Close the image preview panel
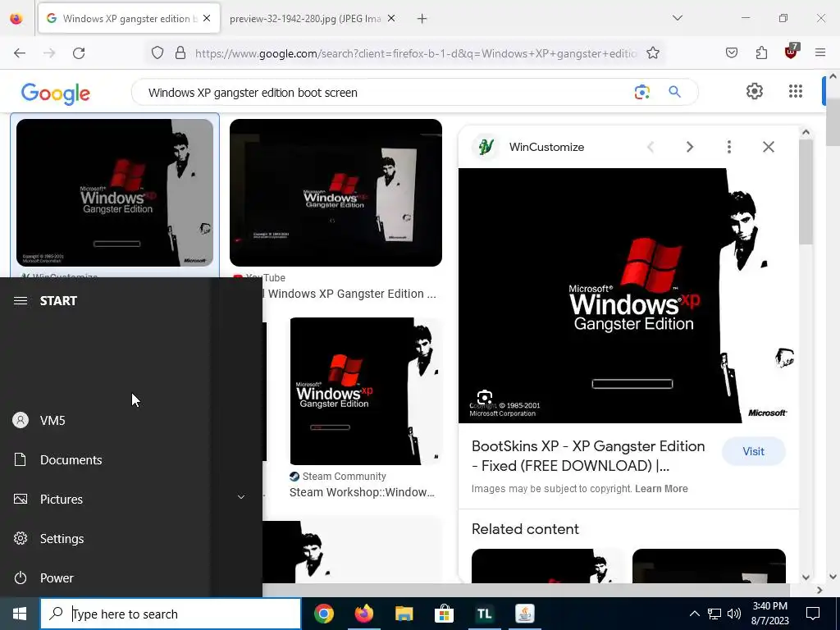Viewport: 840px width, 630px height. click(x=768, y=147)
